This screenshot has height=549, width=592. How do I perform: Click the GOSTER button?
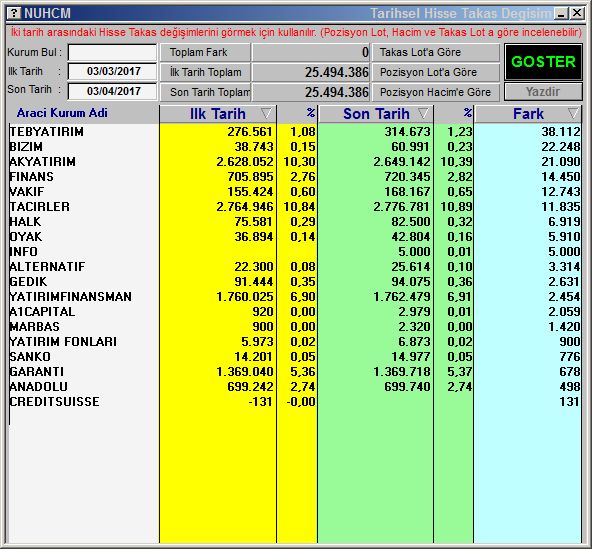(x=543, y=62)
